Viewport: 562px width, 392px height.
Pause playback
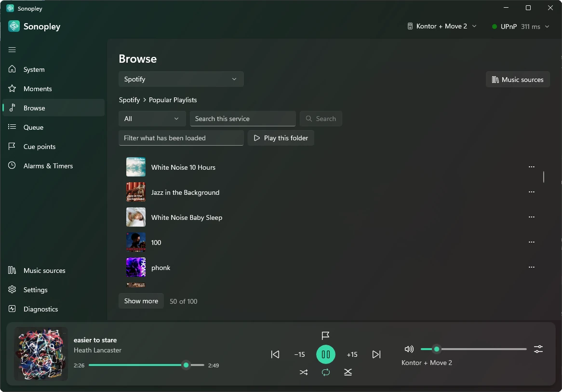pos(326,354)
